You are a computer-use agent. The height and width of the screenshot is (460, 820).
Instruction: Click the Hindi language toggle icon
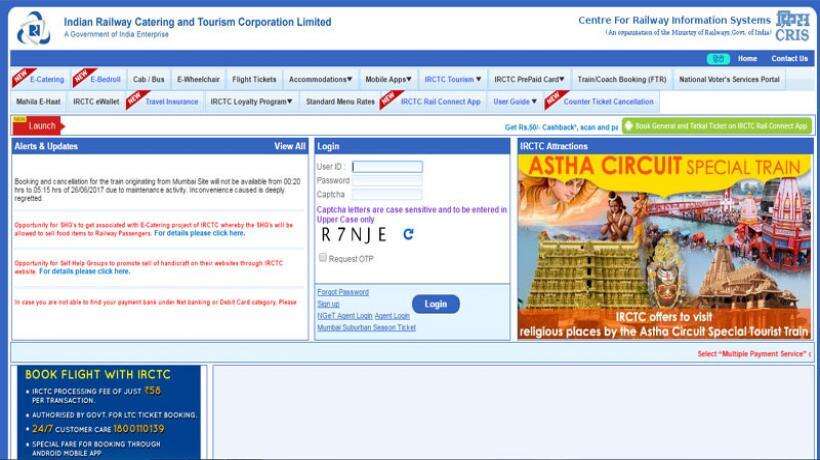[x=717, y=59]
